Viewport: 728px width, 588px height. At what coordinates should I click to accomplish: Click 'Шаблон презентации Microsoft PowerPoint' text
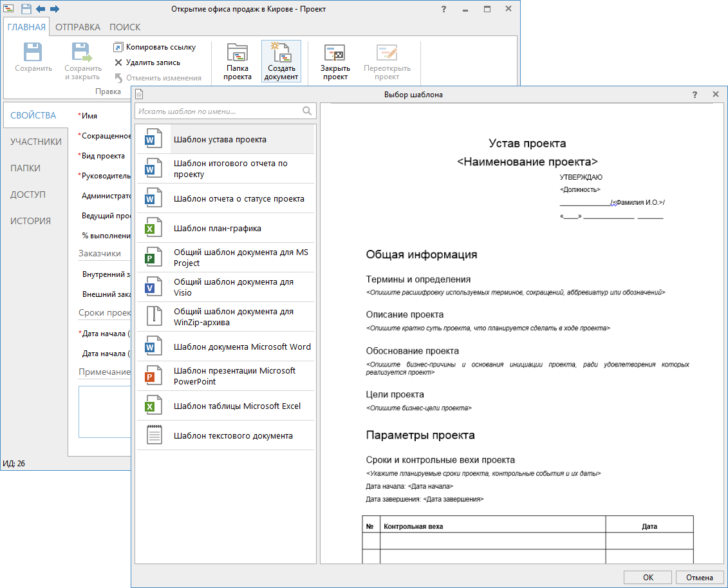coord(234,375)
